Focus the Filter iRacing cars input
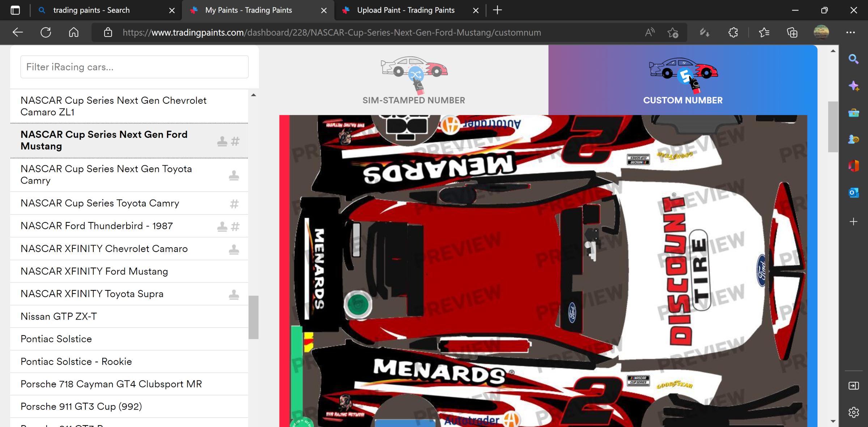Screen dimensions: 868x427 point(135,67)
